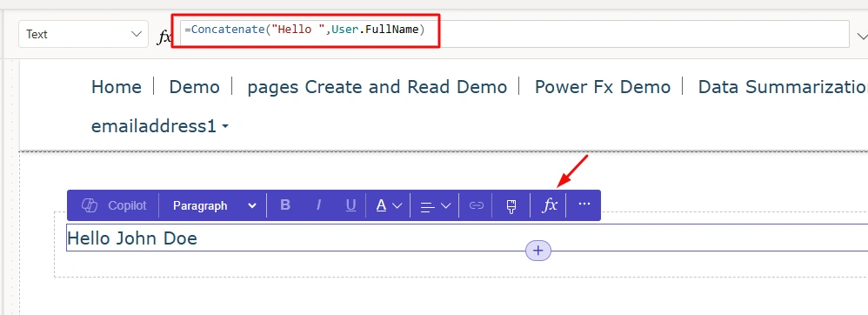Image resolution: width=868 pixels, height=315 pixels.
Task: Open the Home navigation link
Action: tap(117, 87)
